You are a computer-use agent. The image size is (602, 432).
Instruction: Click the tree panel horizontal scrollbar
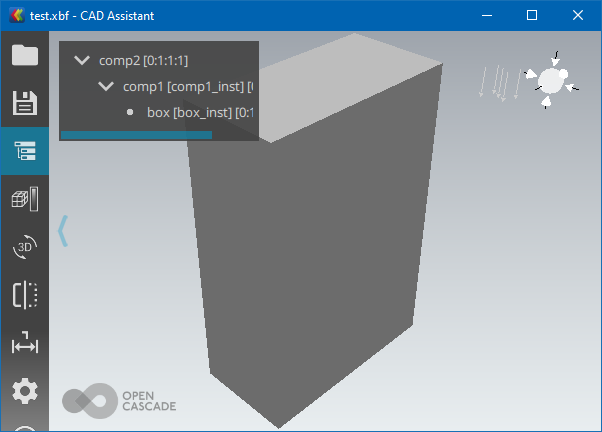(136, 134)
